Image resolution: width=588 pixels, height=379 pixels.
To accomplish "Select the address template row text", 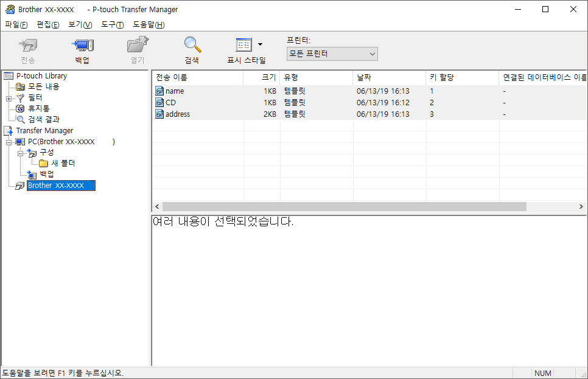I will (178, 114).
